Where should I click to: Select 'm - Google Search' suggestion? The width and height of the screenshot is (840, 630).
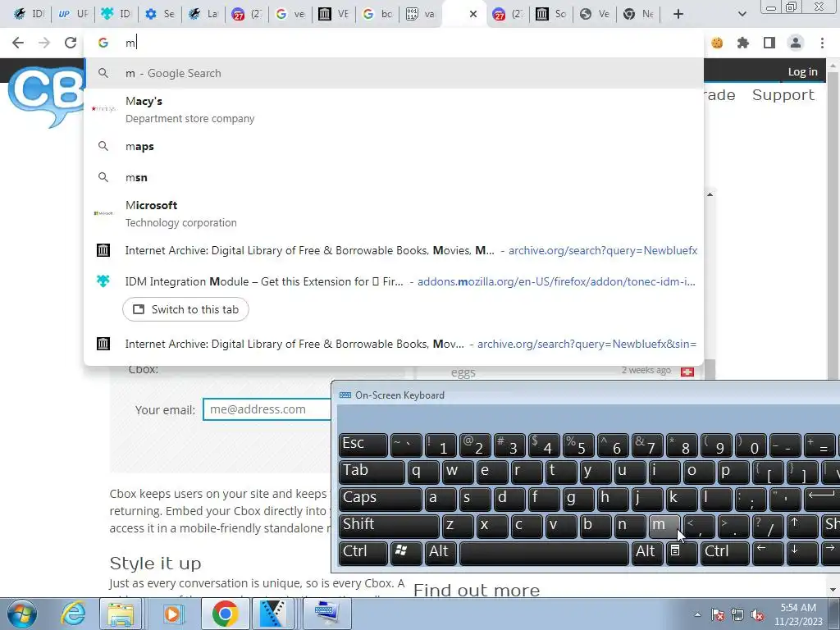pos(394,73)
